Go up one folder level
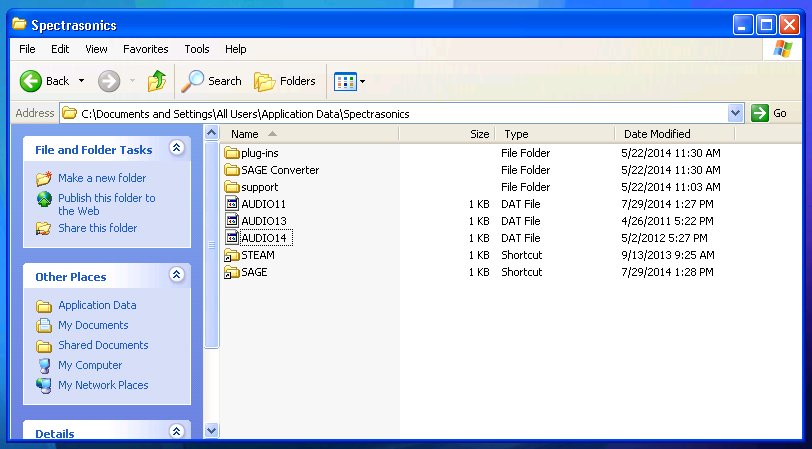This screenshot has height=449, width=812. point(156,81)
